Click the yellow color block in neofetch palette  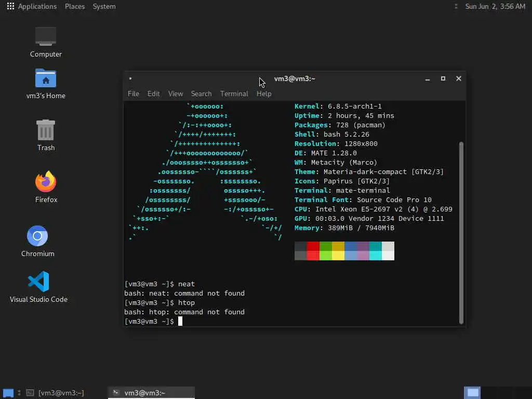click(338, 251)
